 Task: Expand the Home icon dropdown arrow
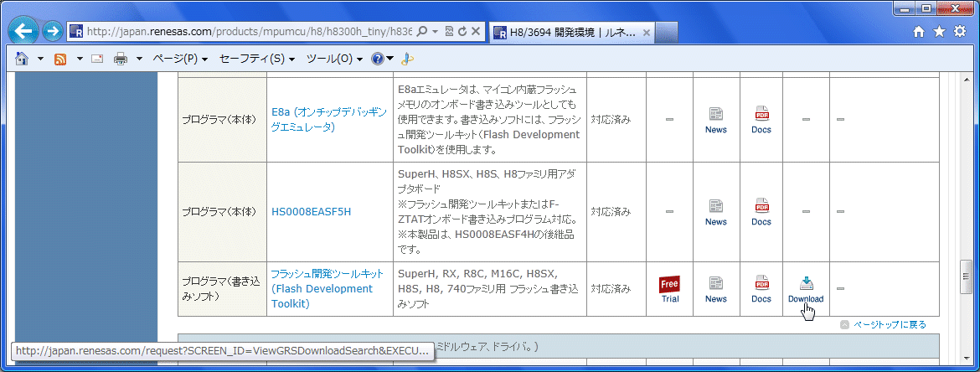click(41, 59)
